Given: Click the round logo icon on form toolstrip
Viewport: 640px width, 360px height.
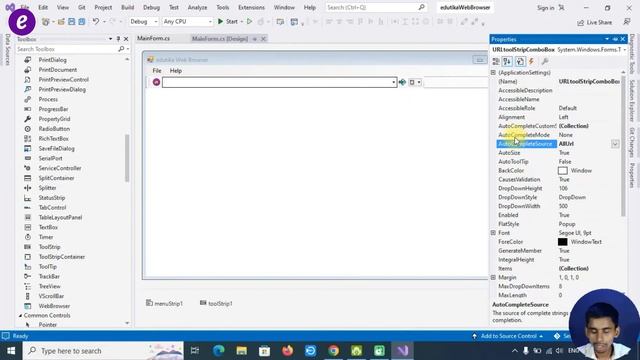Looking at the screenshot, I should coord(156,82).
